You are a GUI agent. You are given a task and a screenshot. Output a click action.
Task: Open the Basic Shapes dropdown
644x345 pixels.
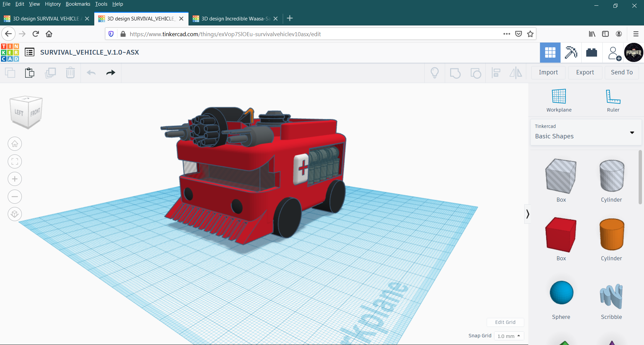point(632,132)
